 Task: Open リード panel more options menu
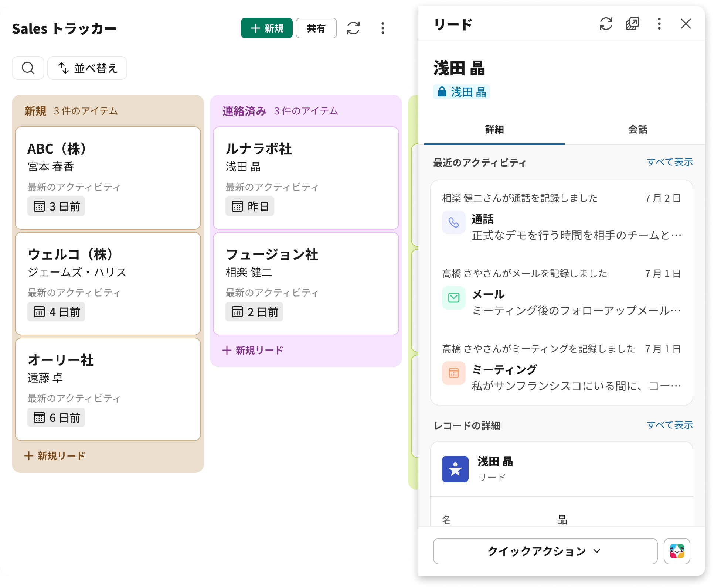click(659, 24)
